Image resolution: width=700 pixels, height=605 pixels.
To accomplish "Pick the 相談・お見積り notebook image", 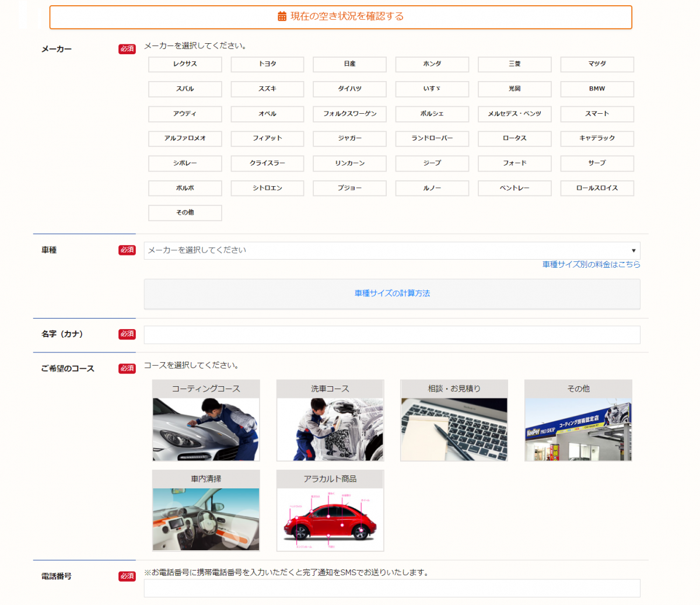I will tap(454, 429).
